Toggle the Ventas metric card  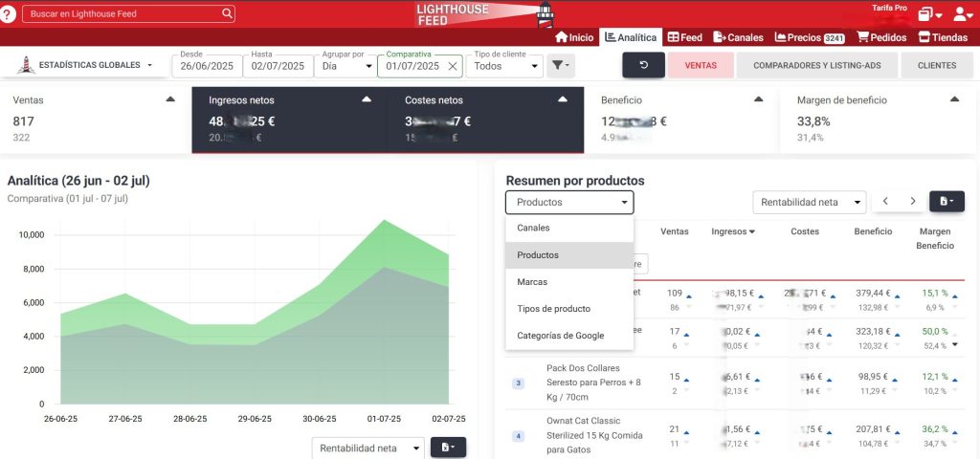[x=95, y=120]
